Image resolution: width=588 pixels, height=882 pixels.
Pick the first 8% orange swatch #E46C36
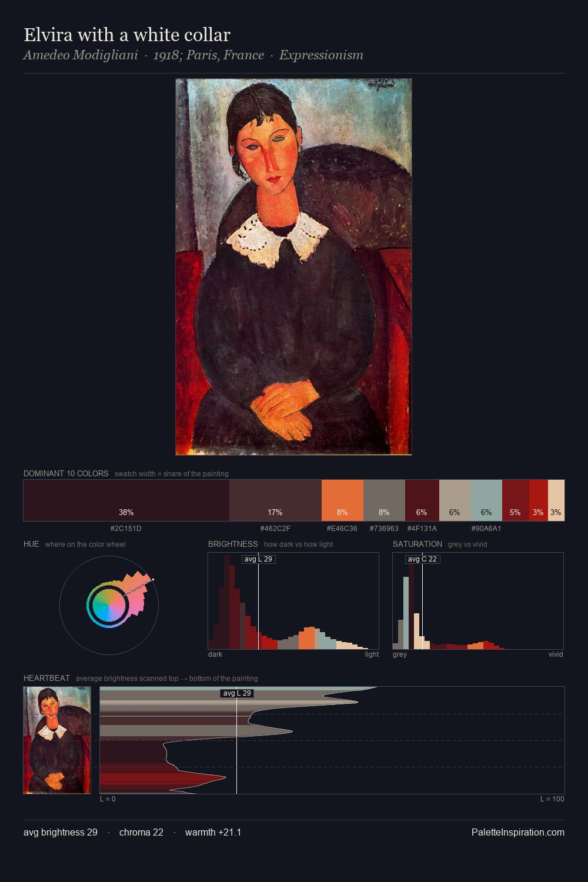pos(342,500)
